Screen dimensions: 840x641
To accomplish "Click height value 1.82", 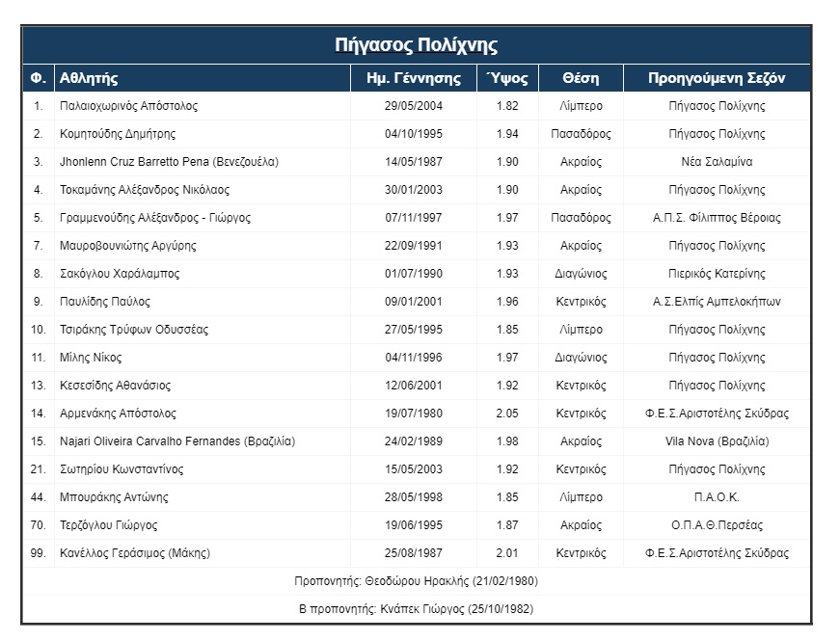I will (507, 106).
